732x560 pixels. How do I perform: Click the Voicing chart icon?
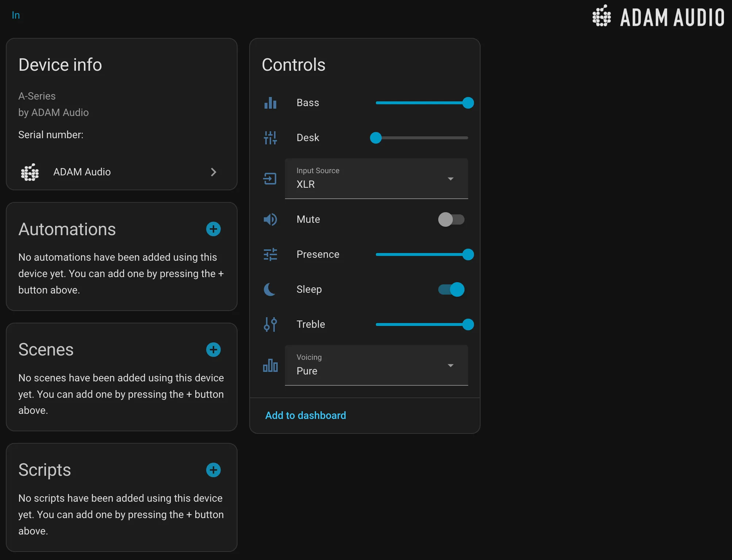[x=270, y=365]
